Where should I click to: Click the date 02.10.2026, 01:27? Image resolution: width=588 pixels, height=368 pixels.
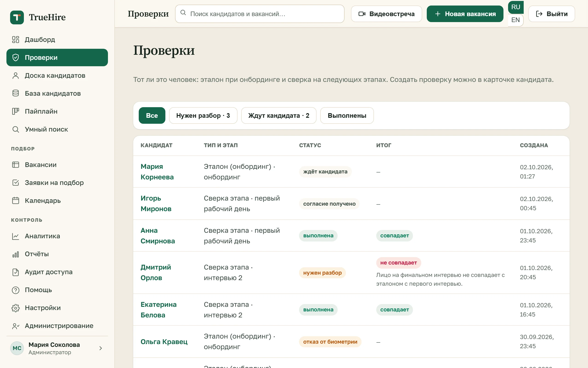tap(537, 172)
